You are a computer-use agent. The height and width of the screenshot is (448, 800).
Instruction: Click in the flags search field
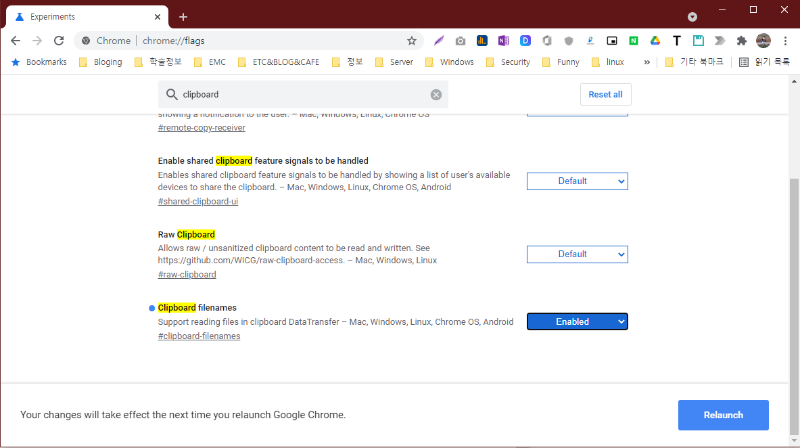pos(300,94)
